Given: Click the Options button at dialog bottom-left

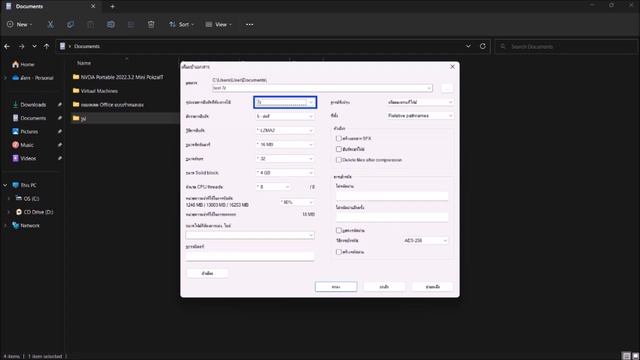Looking at the screenshot, I should pyautogui.click(x=207, y=273).
